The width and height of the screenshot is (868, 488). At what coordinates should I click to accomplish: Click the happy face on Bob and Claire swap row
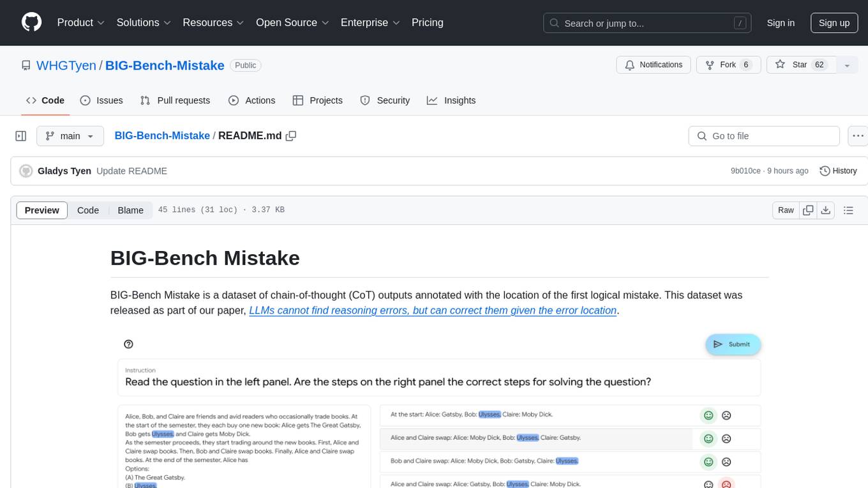tap(708, 461)
